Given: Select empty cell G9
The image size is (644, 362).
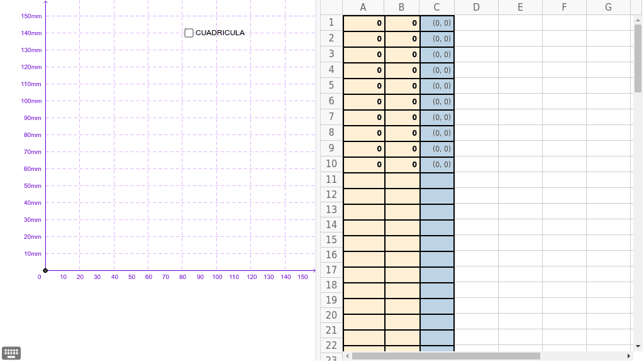Looking at the screenshot, I should coord(608,149).
